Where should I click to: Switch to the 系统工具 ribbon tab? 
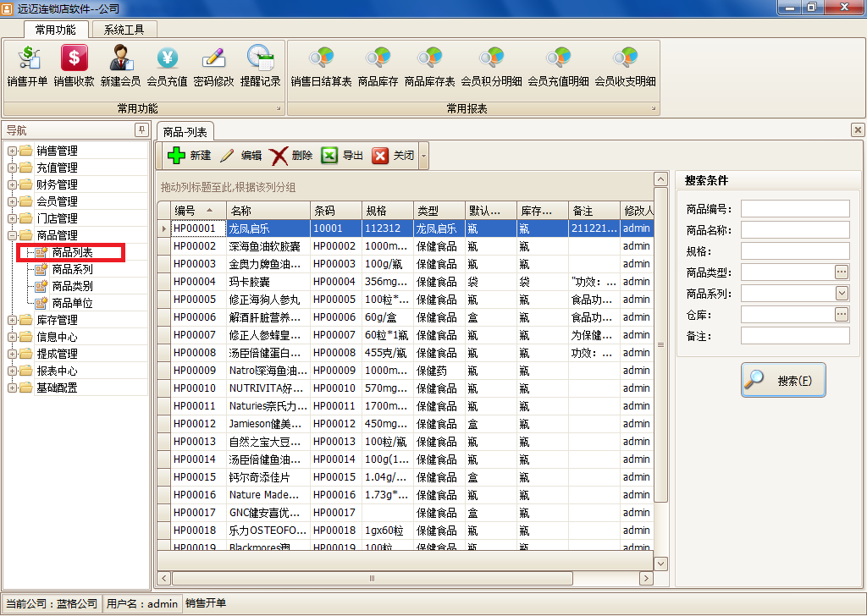point(124,30)
